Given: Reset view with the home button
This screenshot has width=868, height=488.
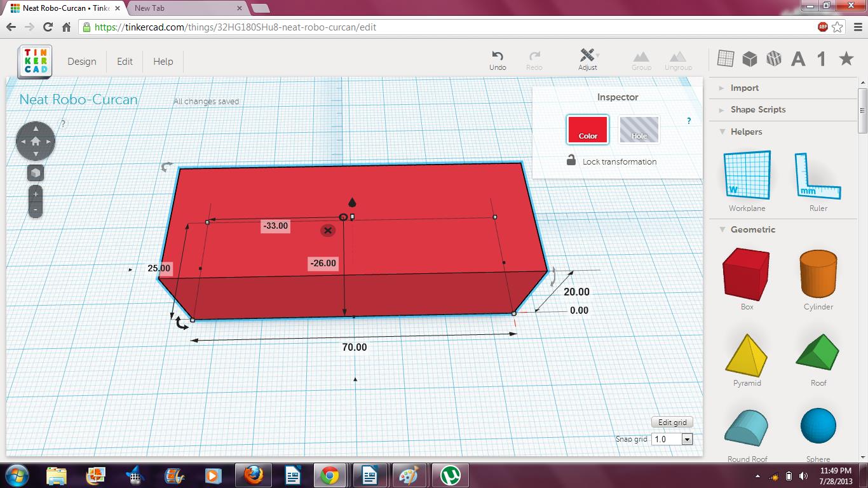Looking at the screenshot, I should (36, 141).
